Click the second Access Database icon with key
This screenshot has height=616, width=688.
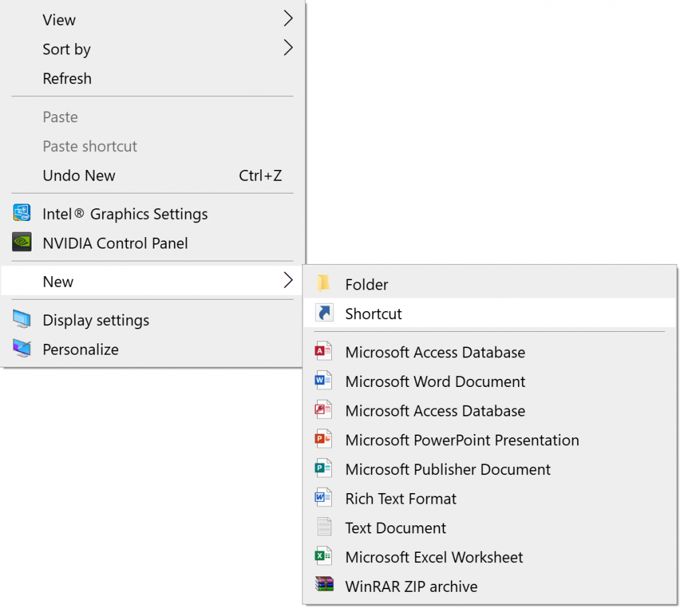[323, 410]
